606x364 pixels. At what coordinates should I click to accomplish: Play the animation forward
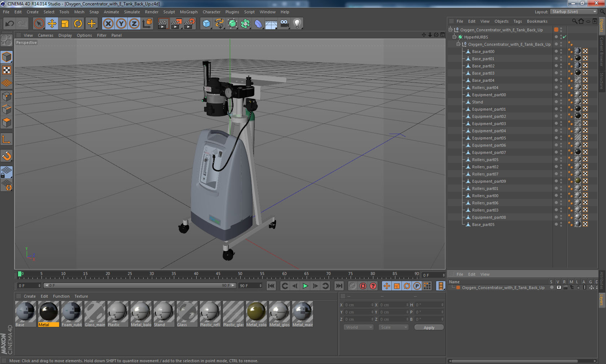[305, 286]
